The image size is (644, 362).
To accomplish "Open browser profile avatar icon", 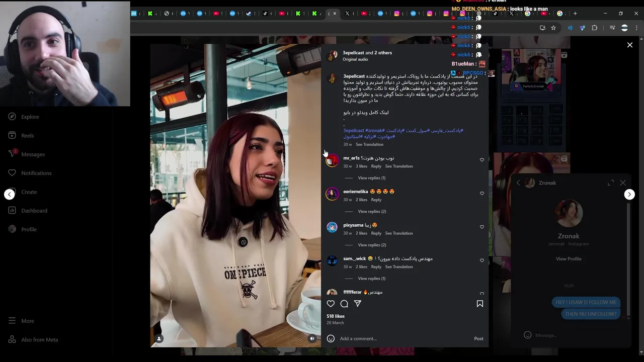I will pos(624,28).
